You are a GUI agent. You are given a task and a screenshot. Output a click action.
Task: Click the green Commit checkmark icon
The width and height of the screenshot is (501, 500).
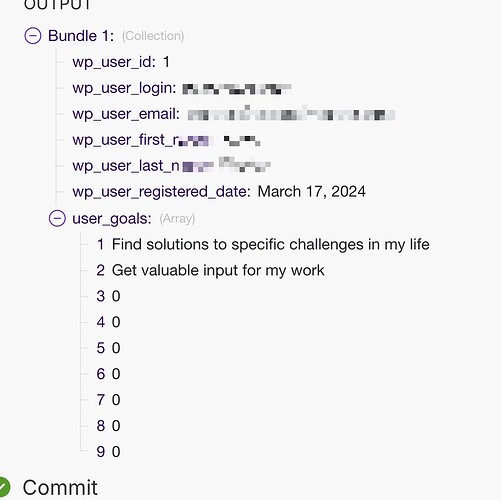(3, 487)
